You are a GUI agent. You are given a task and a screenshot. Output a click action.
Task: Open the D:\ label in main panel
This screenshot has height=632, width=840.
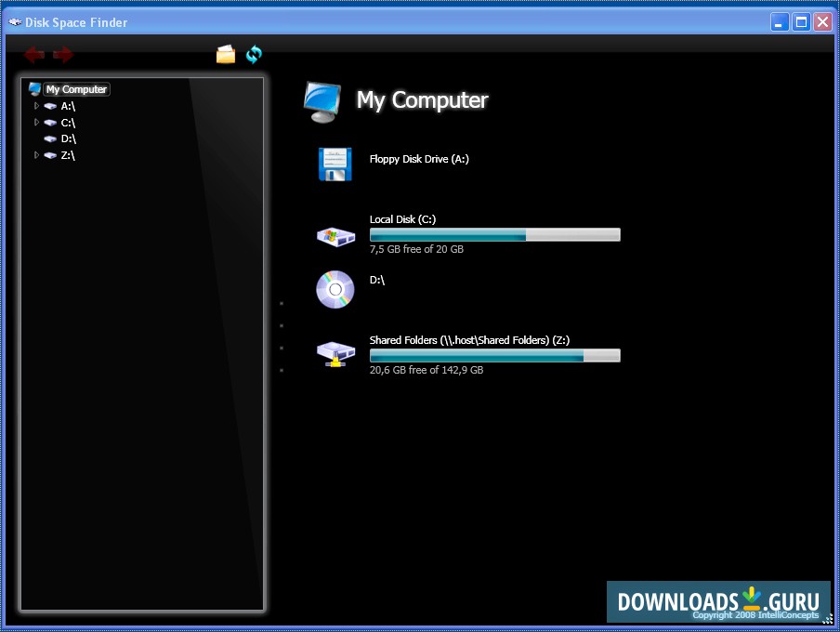377,280
